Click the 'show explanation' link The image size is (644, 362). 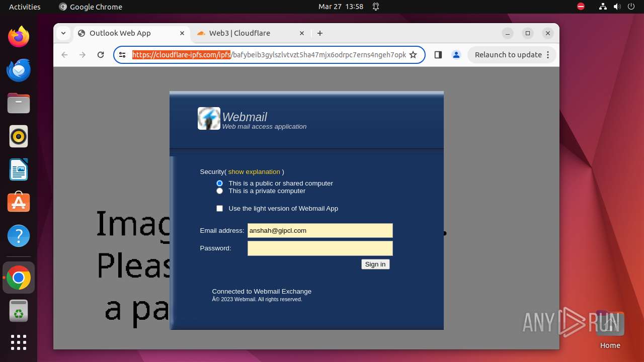254,172
